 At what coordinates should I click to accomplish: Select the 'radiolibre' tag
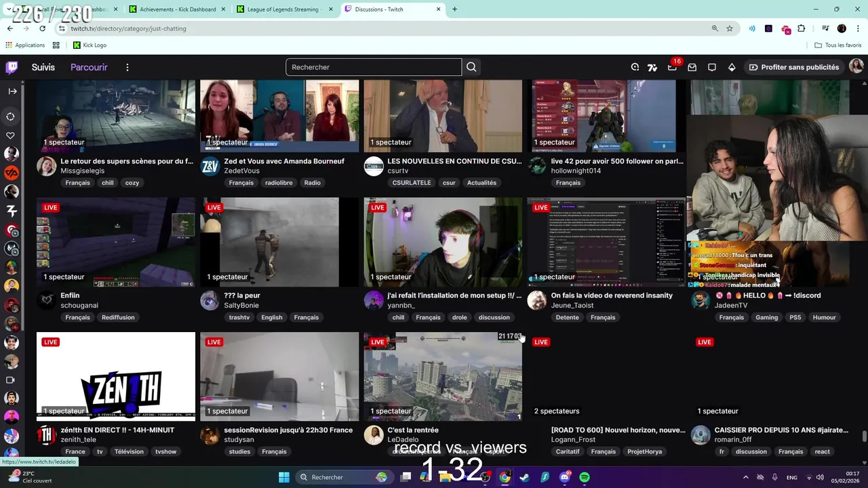coord(279,183)
